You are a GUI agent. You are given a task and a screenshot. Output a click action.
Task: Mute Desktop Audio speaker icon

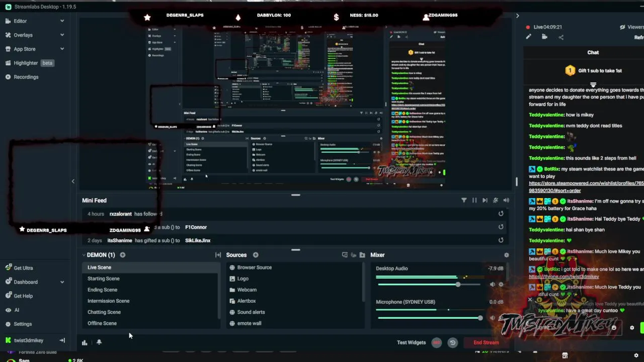(493, 285)
